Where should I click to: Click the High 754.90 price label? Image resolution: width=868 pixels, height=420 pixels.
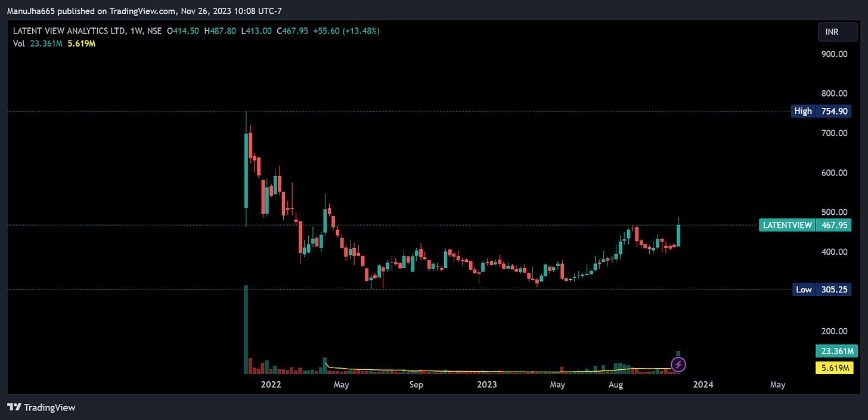coord(821,111)
